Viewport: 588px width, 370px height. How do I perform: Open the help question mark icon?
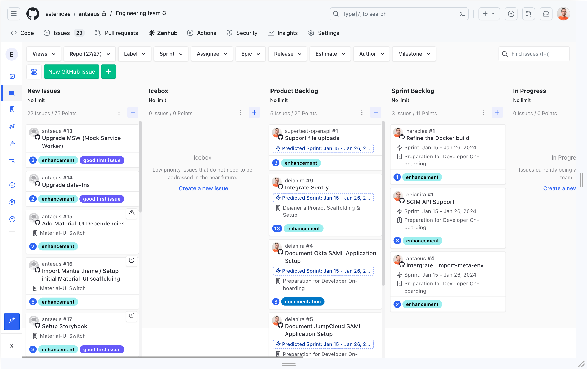(x=12, y=219)
